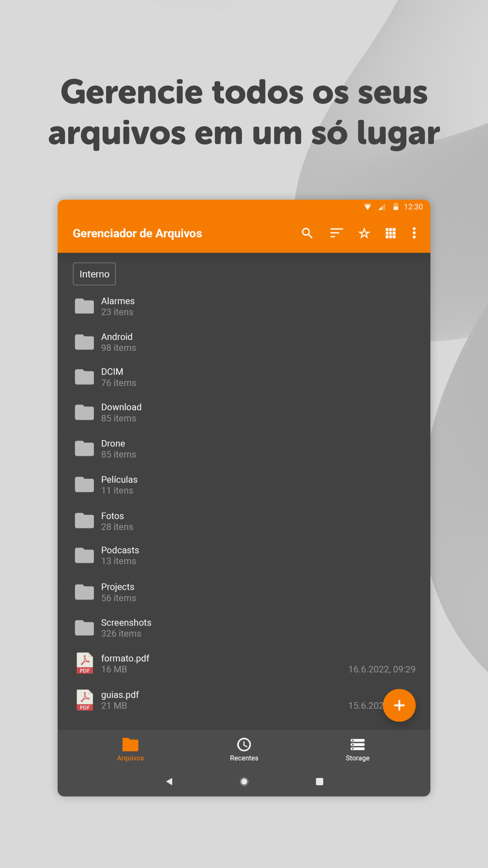
Task: Click the Projects folder icon
Action: click(84, 592)
